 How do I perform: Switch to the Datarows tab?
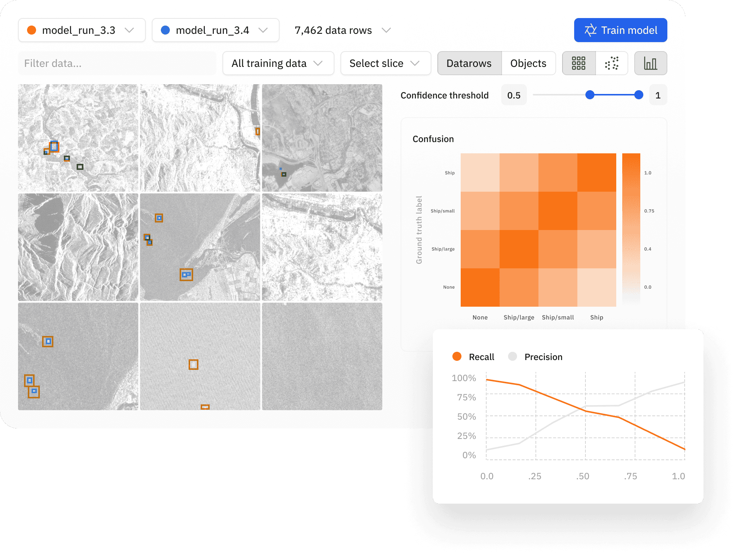(x=469, y=63)
